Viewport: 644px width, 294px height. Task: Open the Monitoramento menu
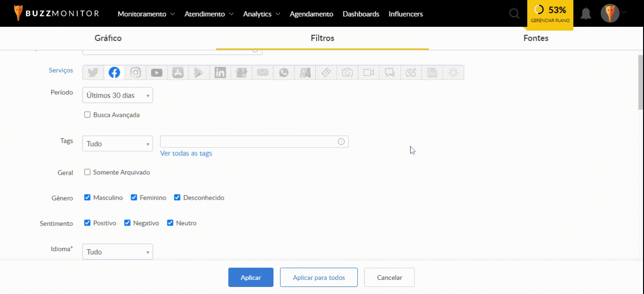click(x=146, y=14)
